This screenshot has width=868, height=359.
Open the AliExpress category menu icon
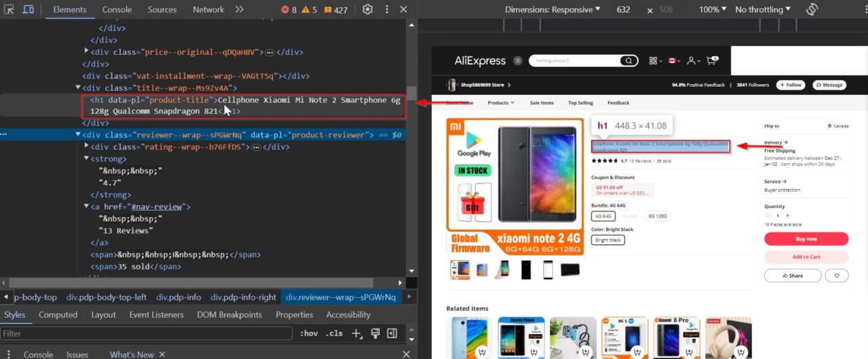point(518,60)
